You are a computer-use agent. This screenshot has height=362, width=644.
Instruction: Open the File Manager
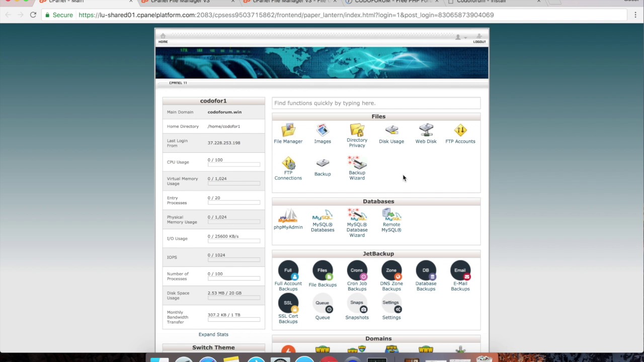288,134
